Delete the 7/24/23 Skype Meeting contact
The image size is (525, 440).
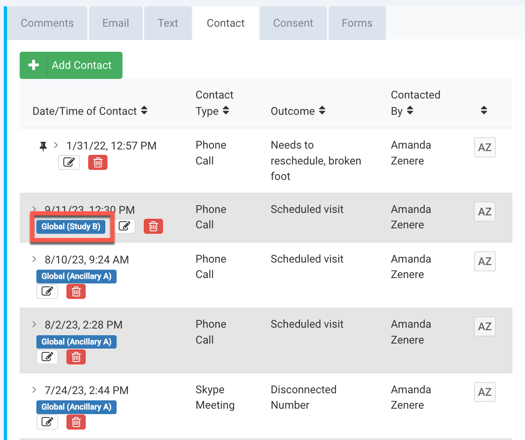(76, 422)
